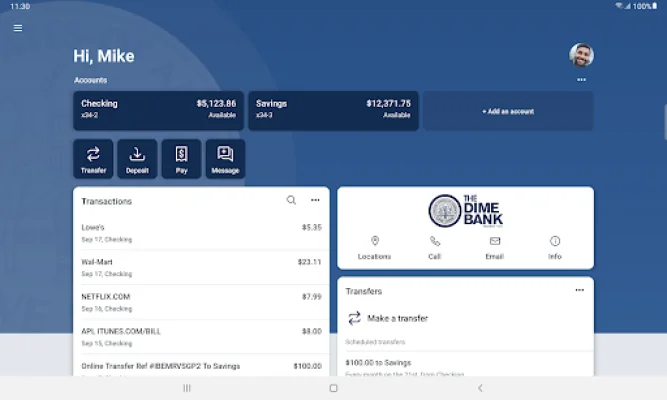Expand Accounts more options ellipsis
Screen dimensions: 667x400
[581, 80]
